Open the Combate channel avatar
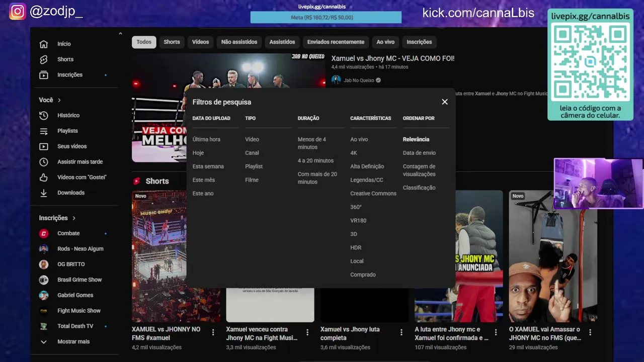This screenshot has height=362, width=644. point(44,233)
